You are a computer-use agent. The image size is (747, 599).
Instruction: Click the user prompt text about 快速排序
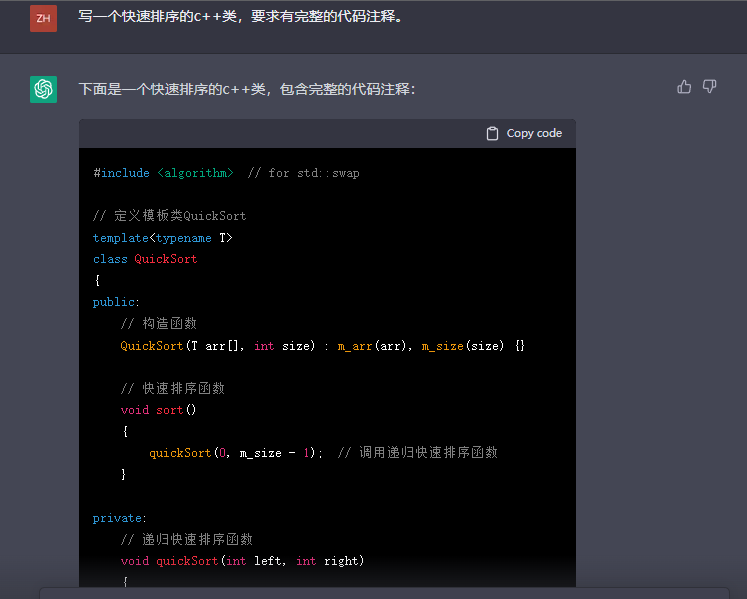click(241, 17)
